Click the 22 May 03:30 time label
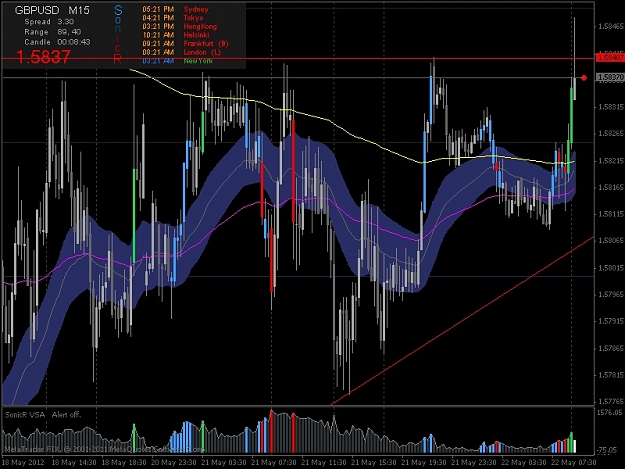Screen dimensions: 625x469 523,463
